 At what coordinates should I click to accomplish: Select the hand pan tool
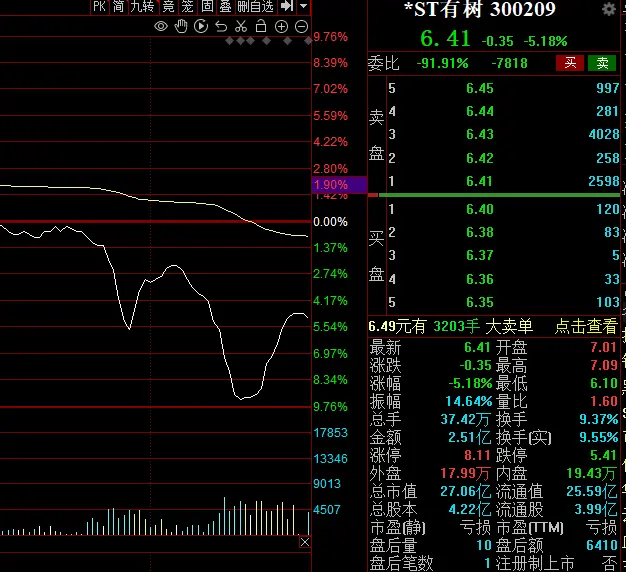181,26
